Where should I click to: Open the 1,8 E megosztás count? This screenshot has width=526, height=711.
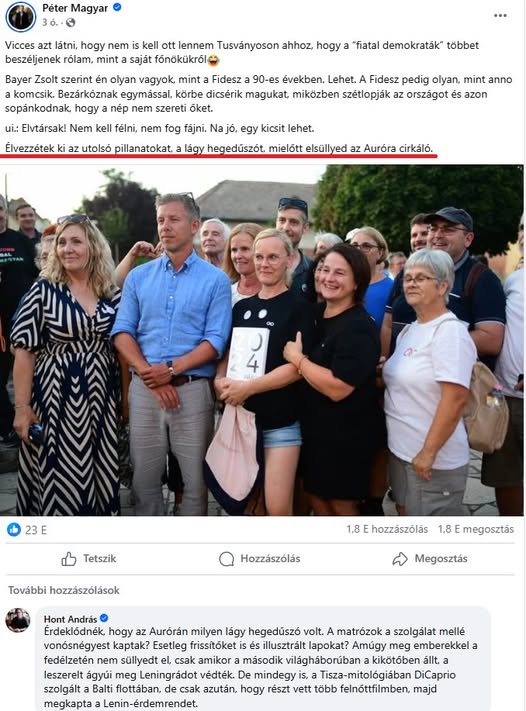(476, 529)
